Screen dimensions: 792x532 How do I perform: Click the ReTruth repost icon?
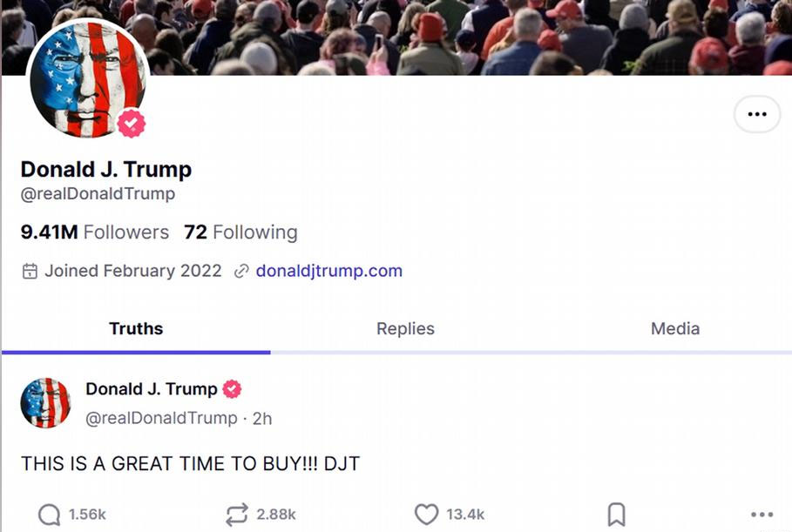coord(236,515)
